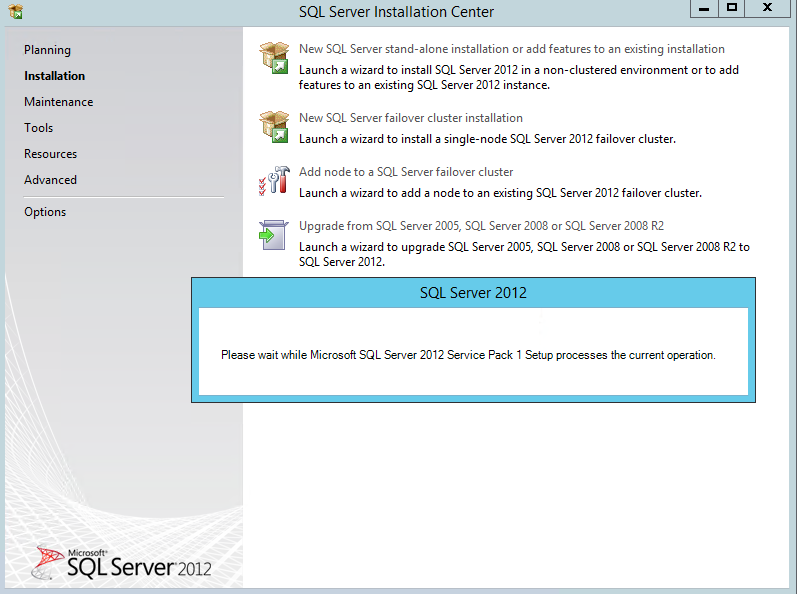Click the single-node failover cluster description text
Screen dimensions: 797x594
(487, 139)
